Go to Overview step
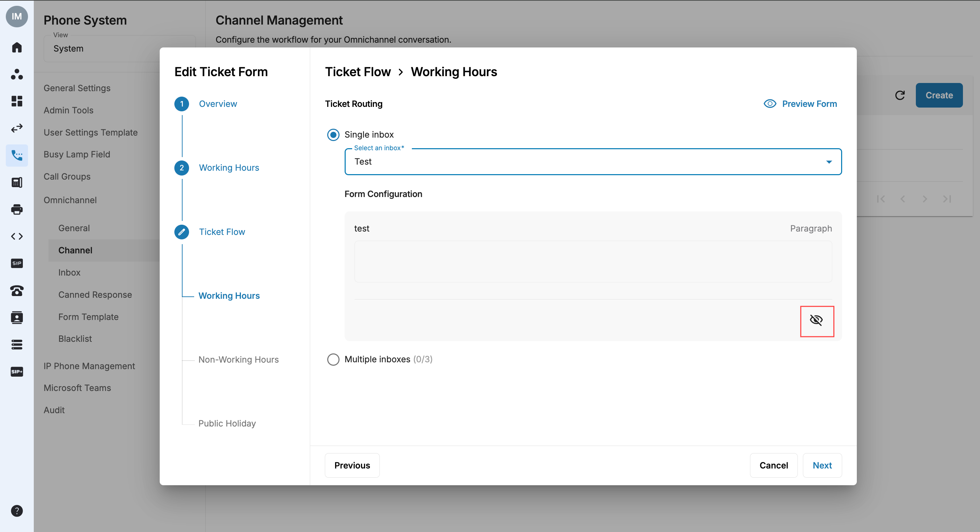The image size is (980, 532). [x=218, y=104]
